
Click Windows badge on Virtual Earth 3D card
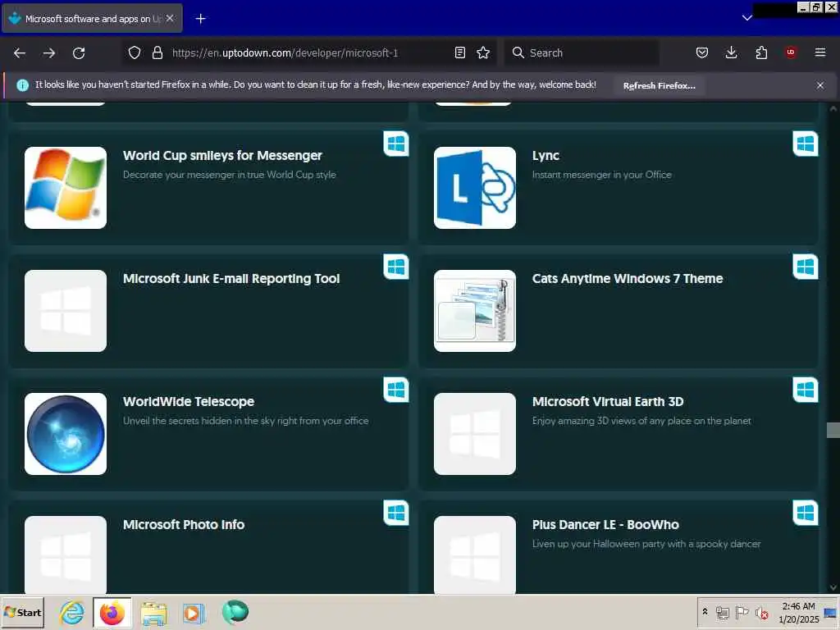pyautogui.click(x=806, y=390)
